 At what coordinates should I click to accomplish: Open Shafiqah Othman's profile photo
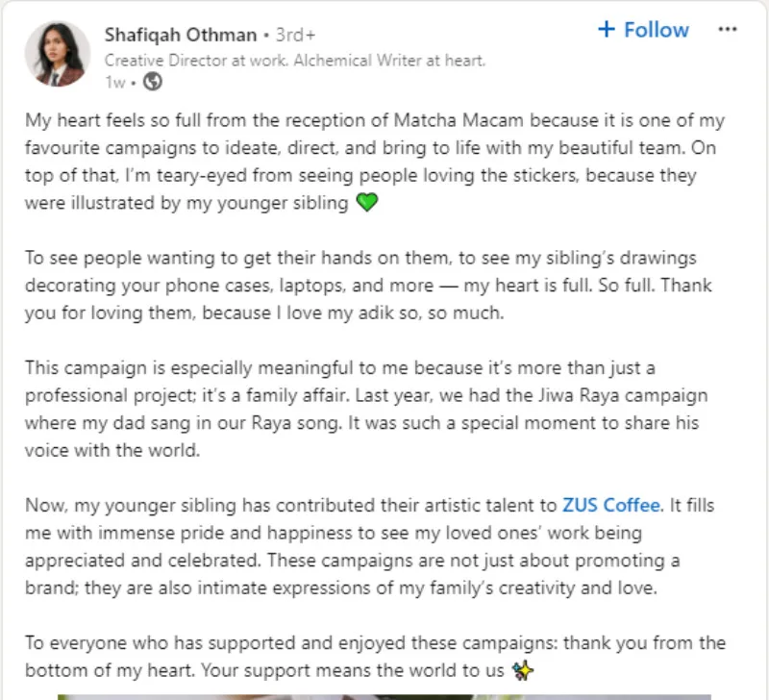pyautogui.click(x=54, y=54)
